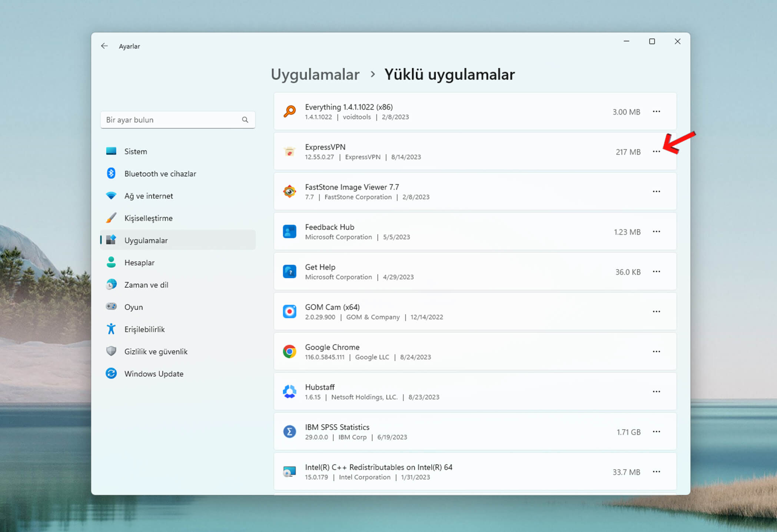Click the GOM Cam app icon

click(x=289, y=312)
